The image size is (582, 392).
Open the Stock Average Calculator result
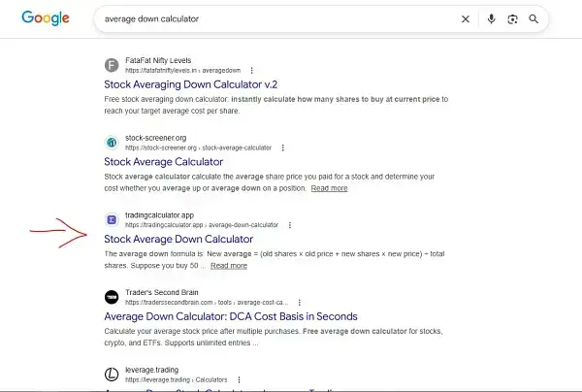164,162
